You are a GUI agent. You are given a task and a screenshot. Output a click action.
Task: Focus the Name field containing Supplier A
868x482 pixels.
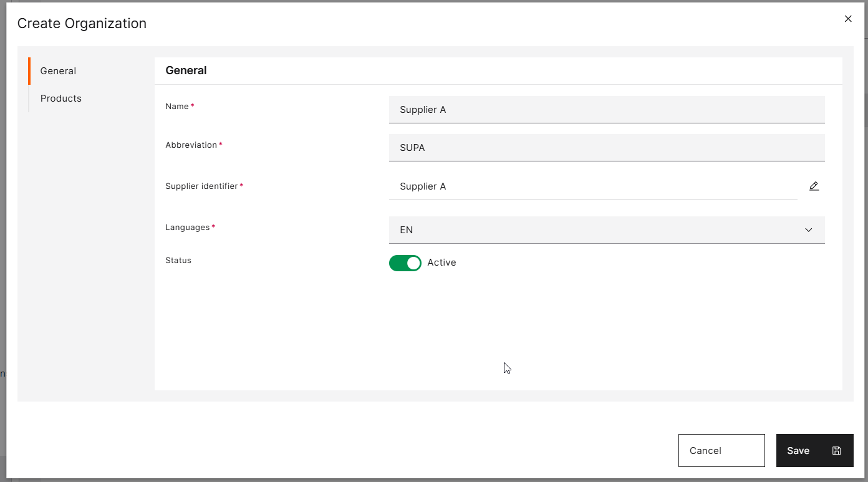coord(607,110)
